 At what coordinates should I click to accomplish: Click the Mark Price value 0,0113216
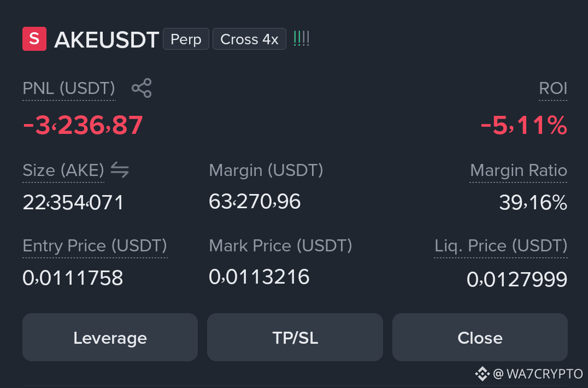point(259,277)
